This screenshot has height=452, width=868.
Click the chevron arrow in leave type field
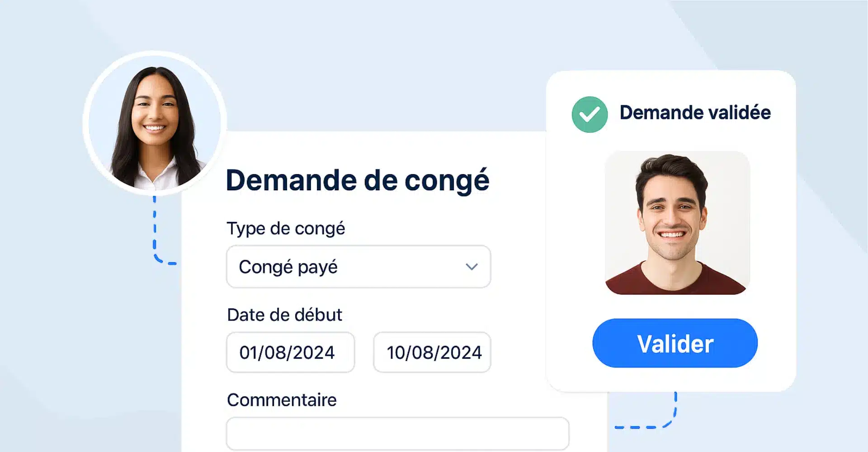pyautogui.click(x=472, y=267)
